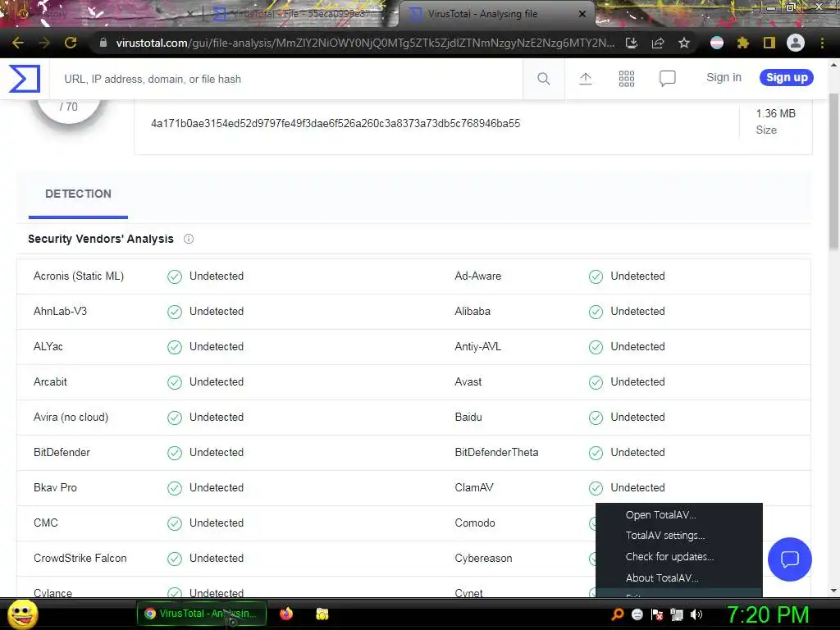Click info icon beside Security Vendors' Analysis
The image size is (840, 630).
(189, 239)
